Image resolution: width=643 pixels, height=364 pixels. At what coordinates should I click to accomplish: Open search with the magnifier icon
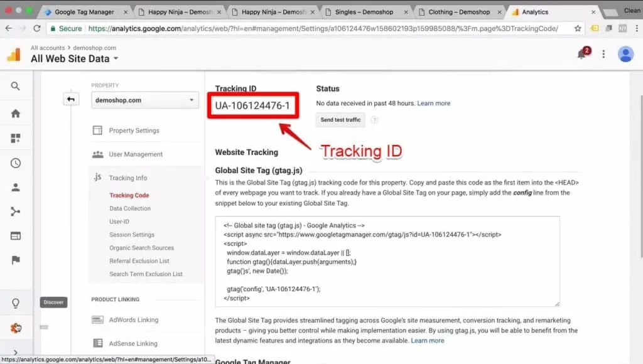pyautogui.click(x=16, y=86)
